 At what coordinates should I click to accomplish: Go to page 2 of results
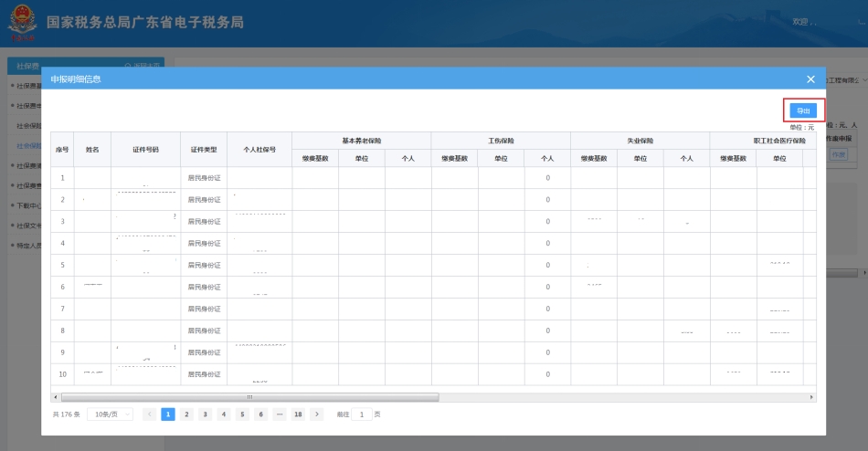pyautogui.click(x=186, y=414)
